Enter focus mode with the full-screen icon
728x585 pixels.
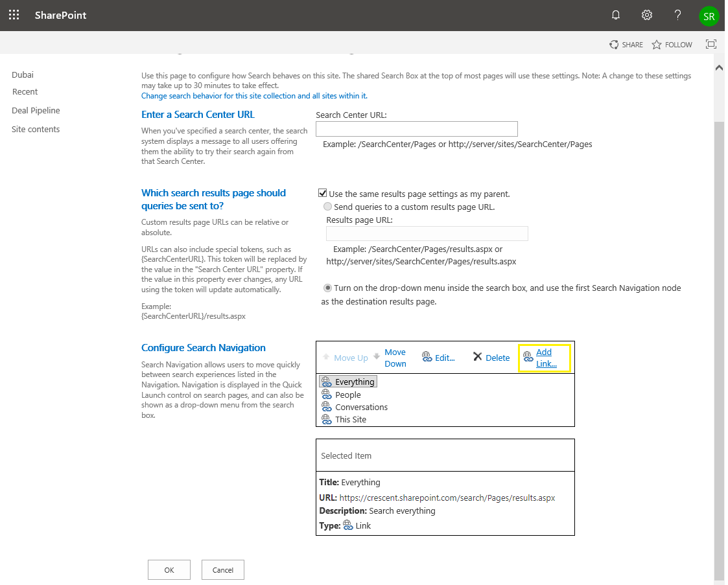tap(711, 44)
